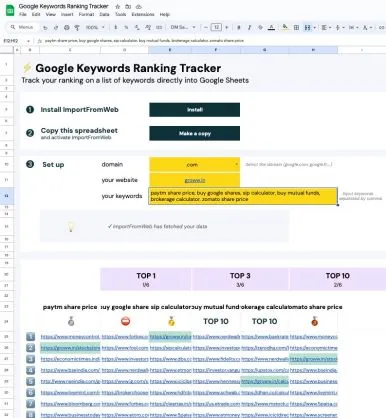Click the decrease decimal places icon
The height and width of the screenshot is (418, 386).
tap(137, 27)
